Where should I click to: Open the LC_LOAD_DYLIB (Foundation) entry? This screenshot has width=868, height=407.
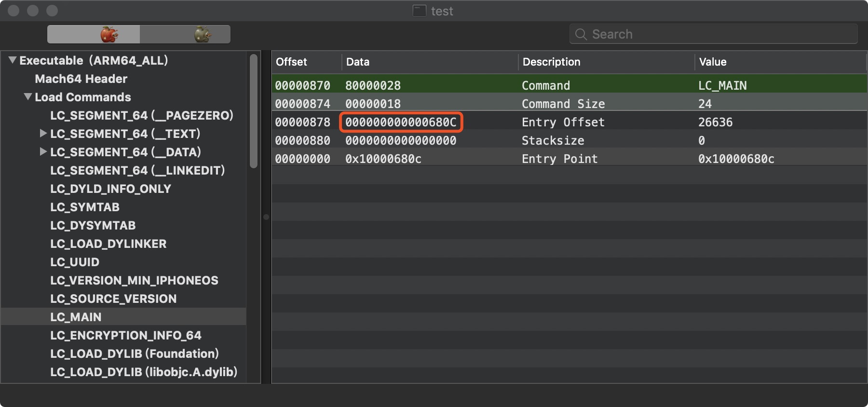pos(134,353)
